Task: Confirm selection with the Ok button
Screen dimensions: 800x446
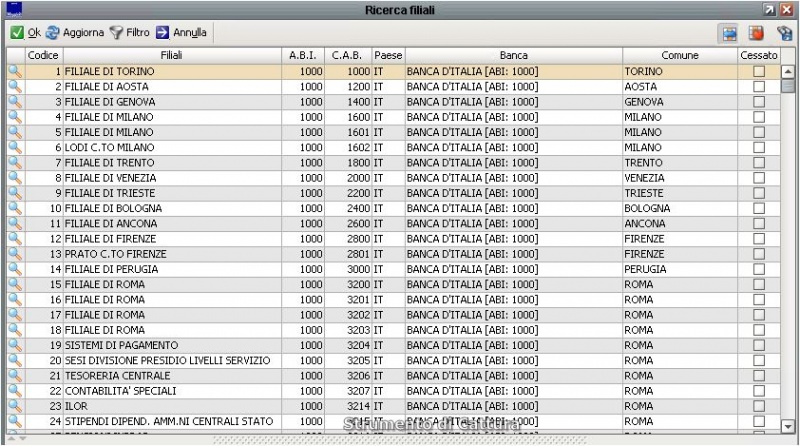Action: (26, 33)
